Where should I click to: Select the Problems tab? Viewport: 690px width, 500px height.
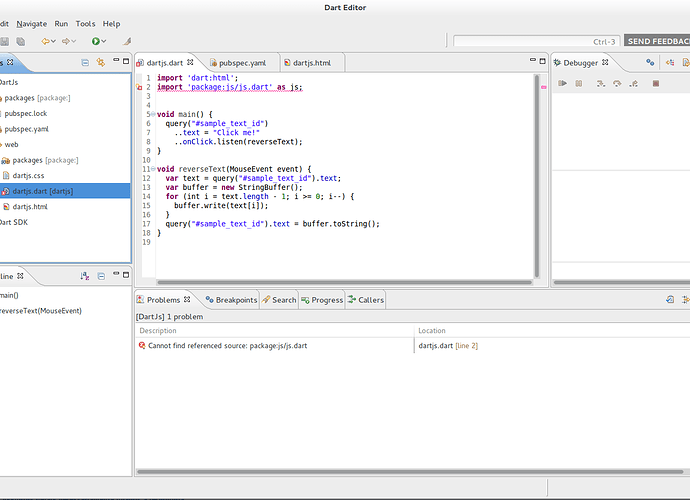pyautogui.click(x=163, y=300)
